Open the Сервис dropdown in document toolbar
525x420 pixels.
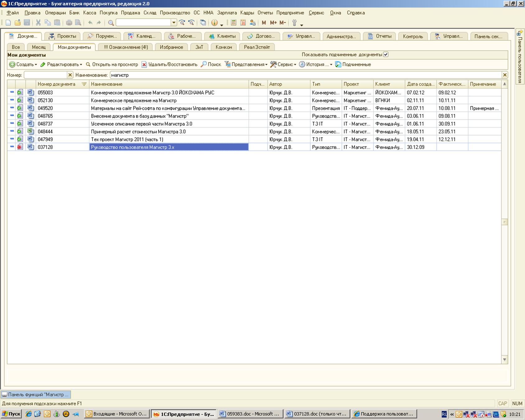pyautogui.click(x=295, y=65)
